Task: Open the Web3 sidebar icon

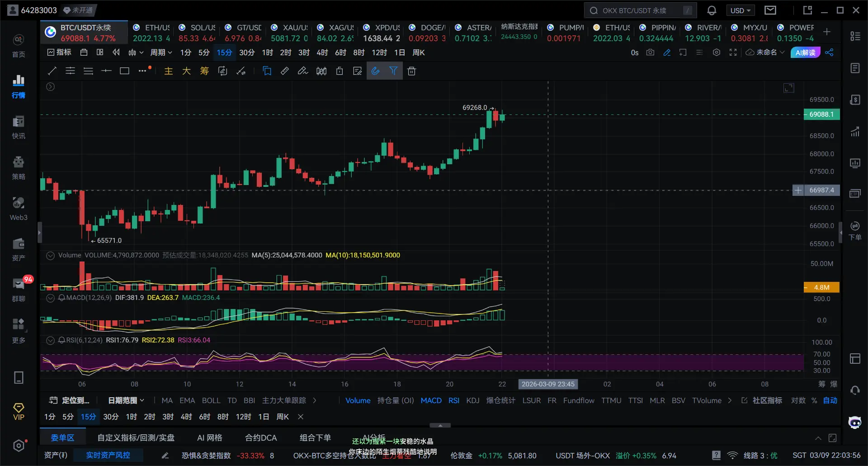Action: click(x=19, y=209)
